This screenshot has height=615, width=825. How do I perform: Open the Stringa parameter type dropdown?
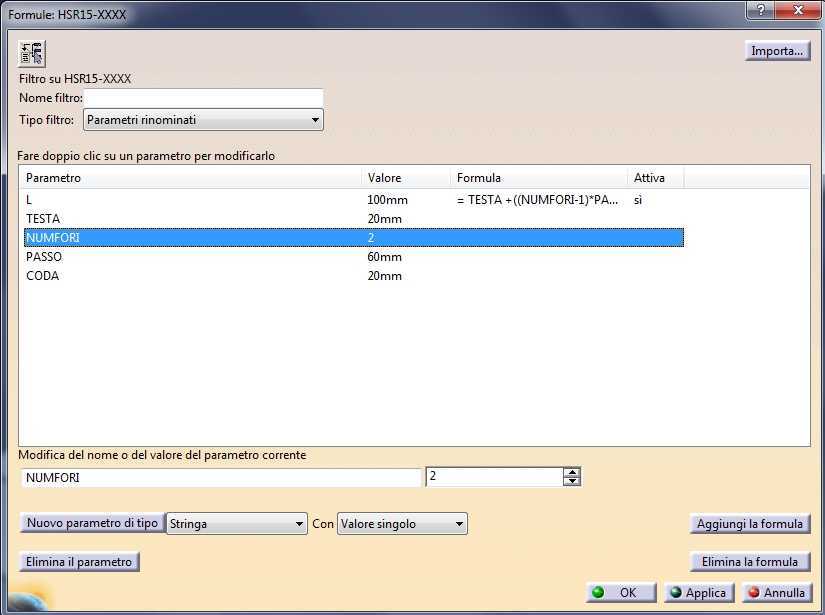tap(237, 524)
